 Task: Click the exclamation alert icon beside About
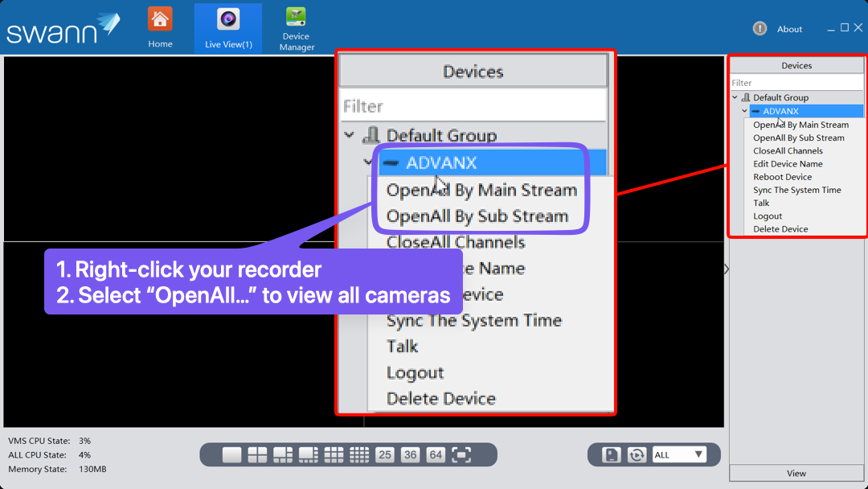[x=759, y=28]
